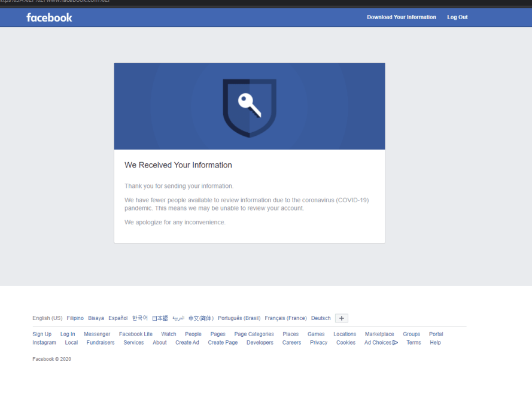Screen dimensions: 532x405
Task: Click 'Thank you for sending your information.' text
Action: click(x=179, y=186)
